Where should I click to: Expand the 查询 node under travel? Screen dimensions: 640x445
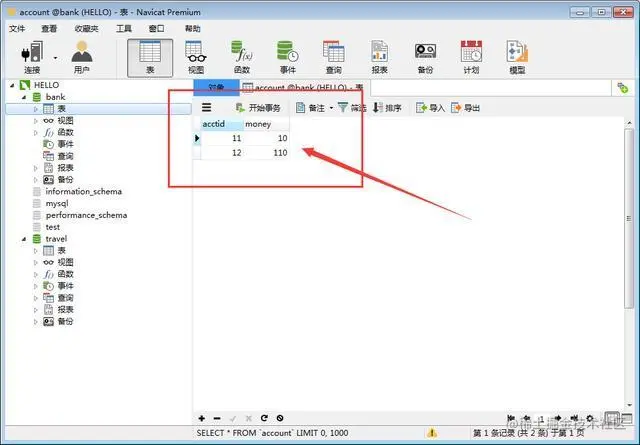coord(36,298)
